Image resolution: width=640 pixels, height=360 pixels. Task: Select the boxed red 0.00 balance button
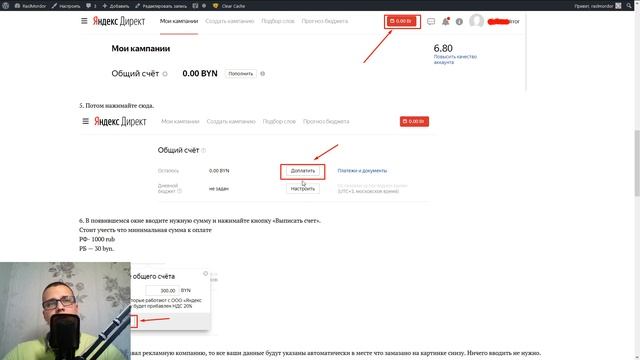[402, 21]
